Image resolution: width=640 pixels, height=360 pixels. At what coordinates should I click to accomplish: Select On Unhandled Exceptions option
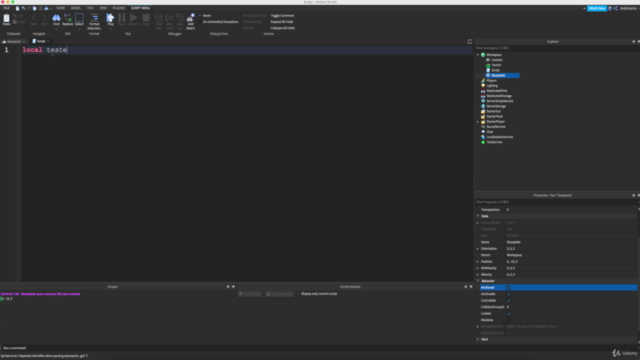click(x=220, y=22)
